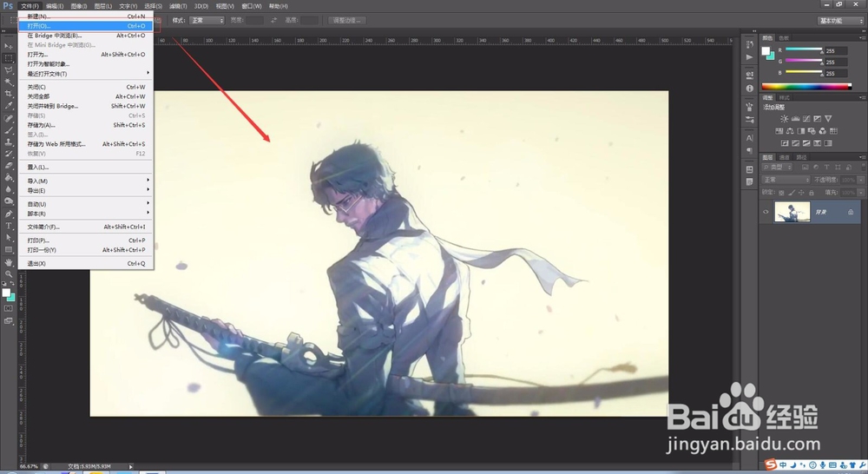Image resolution: width=868 pixels, height=474 pixels.
Task: Add a Vibrance adjustment triangle icon
Action: point(828,118)
